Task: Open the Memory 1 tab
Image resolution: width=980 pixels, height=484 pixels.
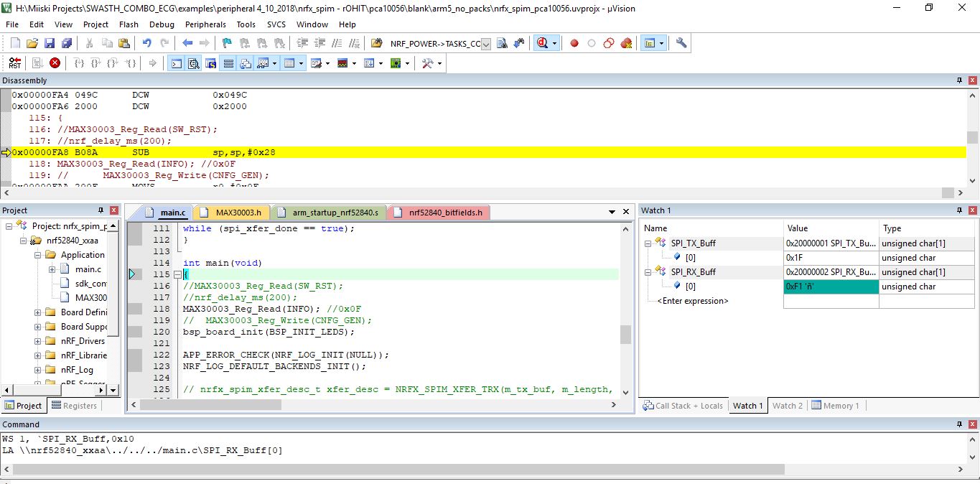Action: coord(836,406)
